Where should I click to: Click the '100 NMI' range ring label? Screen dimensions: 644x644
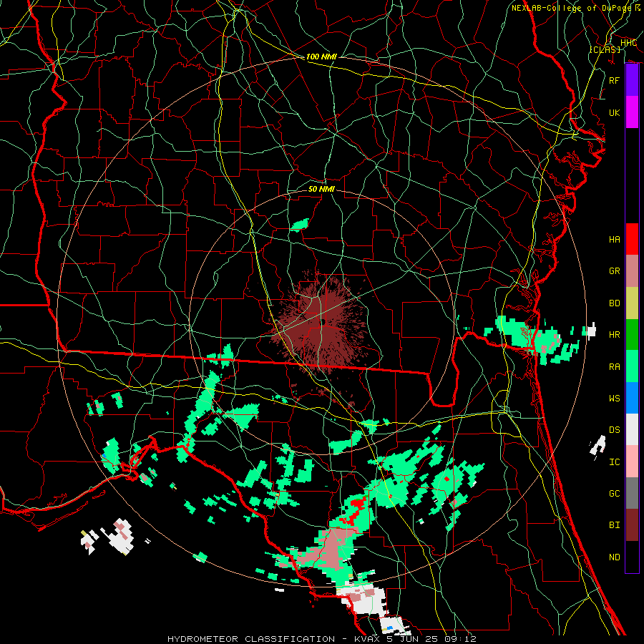321,57
